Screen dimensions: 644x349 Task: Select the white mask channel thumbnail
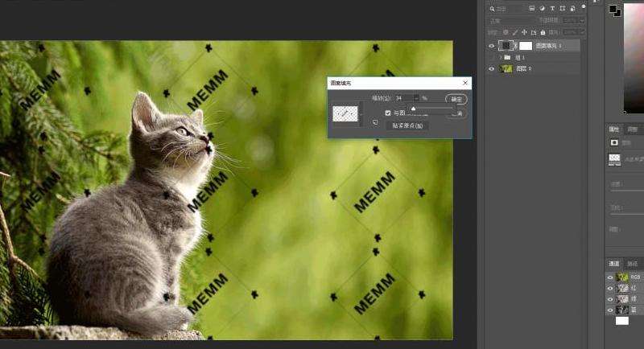pyautogui.click(x=621, y=321)
